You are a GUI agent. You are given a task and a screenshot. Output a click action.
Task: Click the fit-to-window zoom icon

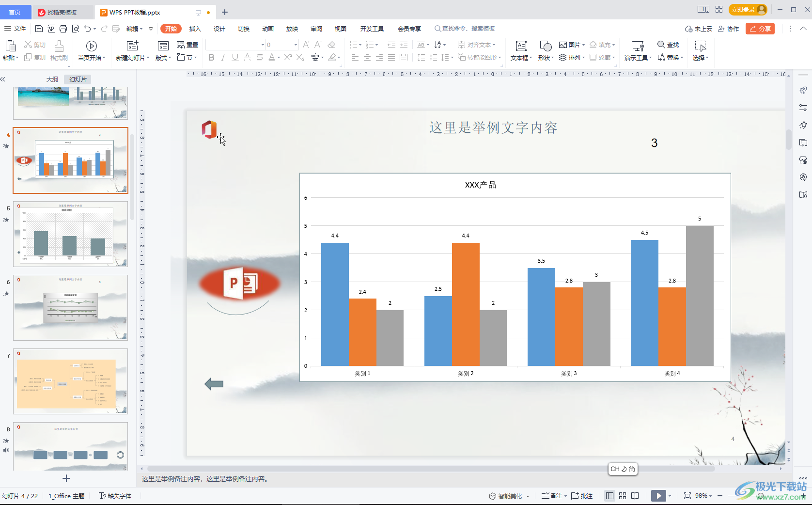687,496
